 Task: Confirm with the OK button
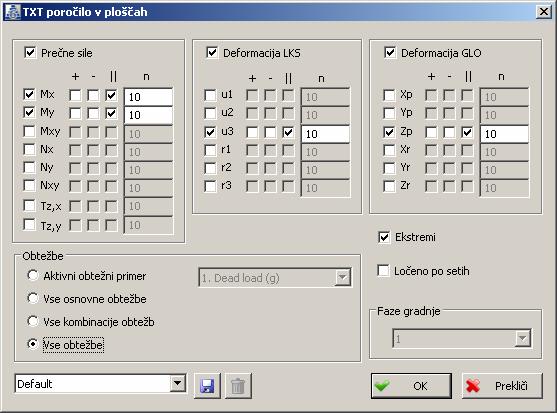click(411, 386)
